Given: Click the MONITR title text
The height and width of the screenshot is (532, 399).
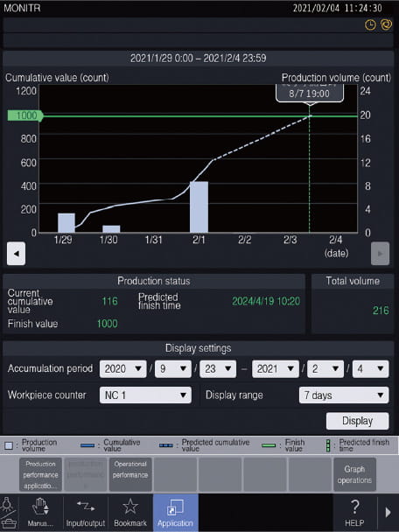Looking at the screenshot, I should [22, 8].
